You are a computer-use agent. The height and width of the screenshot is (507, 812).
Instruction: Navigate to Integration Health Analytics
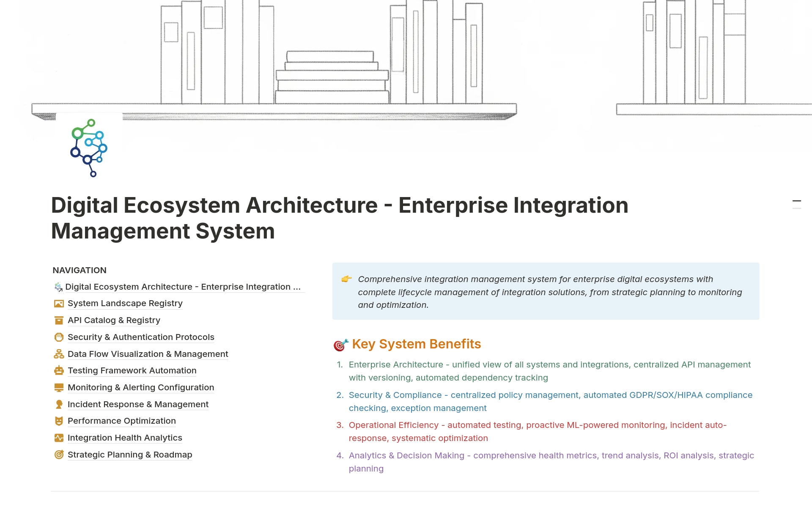pos(125,438)
